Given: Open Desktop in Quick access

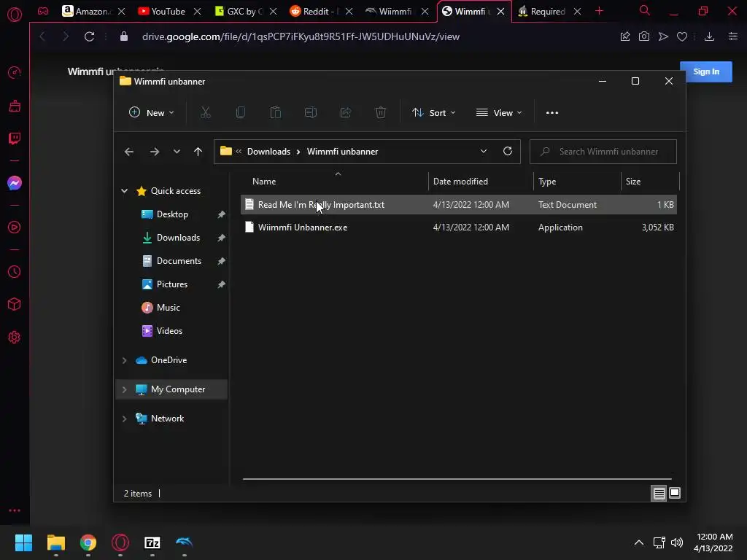Looking at the screenshot, I should 172,214.
